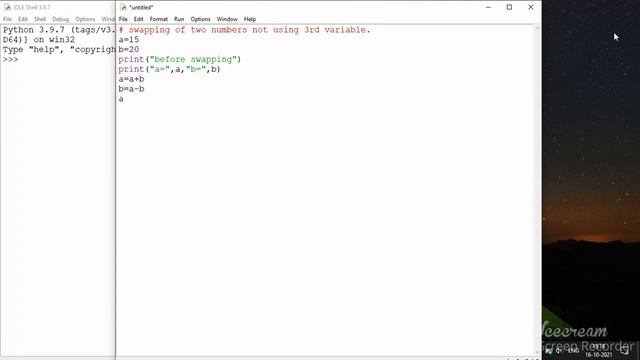Open the Edit menu in IDLE Shell
Screen dimensions: 640x360
23,19
